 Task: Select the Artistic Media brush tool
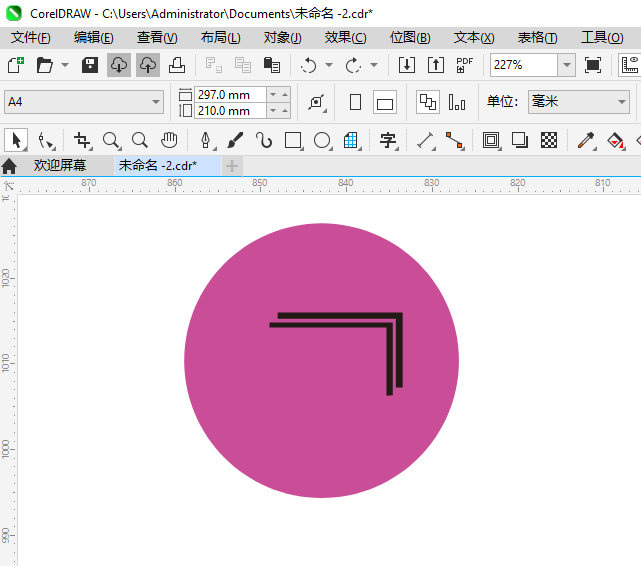pos(235,141)
